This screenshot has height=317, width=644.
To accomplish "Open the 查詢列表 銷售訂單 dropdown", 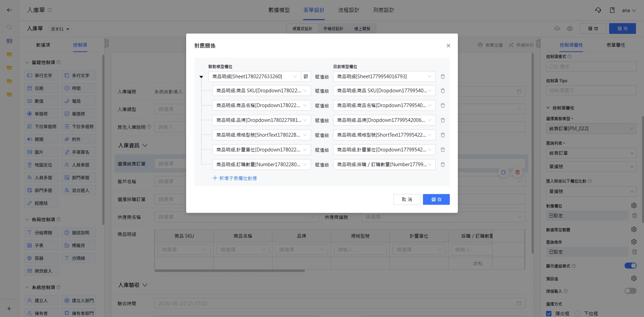I will [x=591, y=153].
